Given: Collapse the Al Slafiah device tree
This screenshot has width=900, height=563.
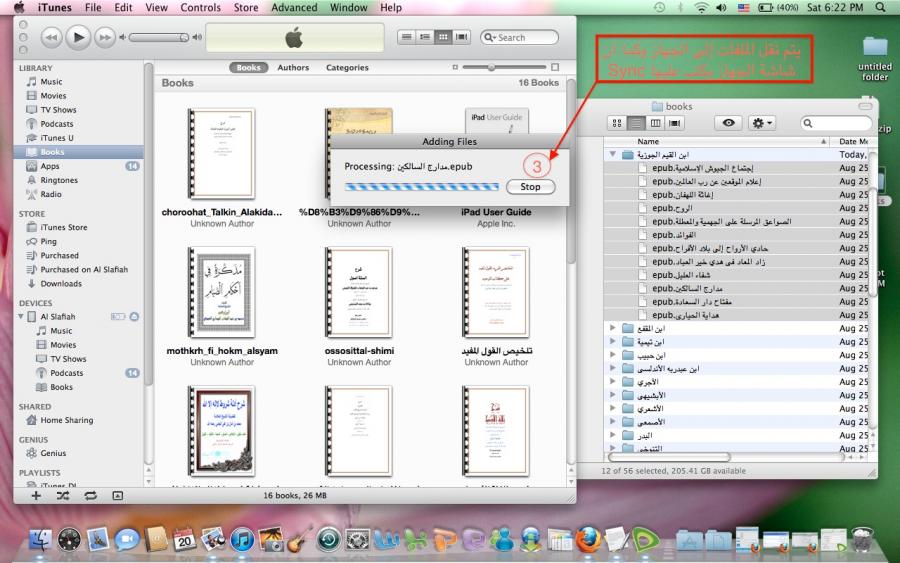Looking at the screenshot, I should [22, 317].
